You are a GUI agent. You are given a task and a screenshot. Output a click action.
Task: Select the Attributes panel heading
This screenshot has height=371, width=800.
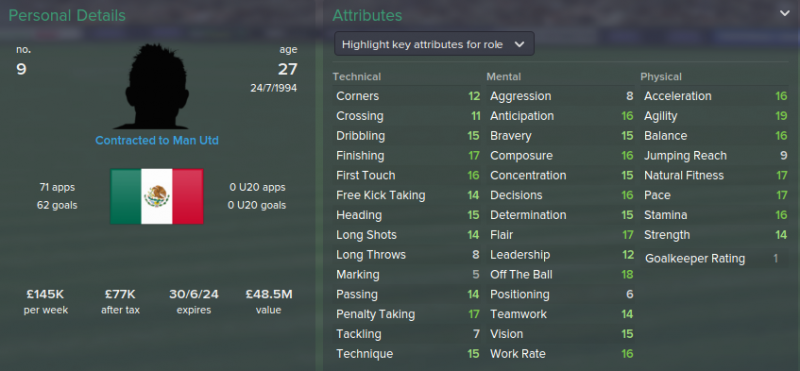tap(367, 15)
